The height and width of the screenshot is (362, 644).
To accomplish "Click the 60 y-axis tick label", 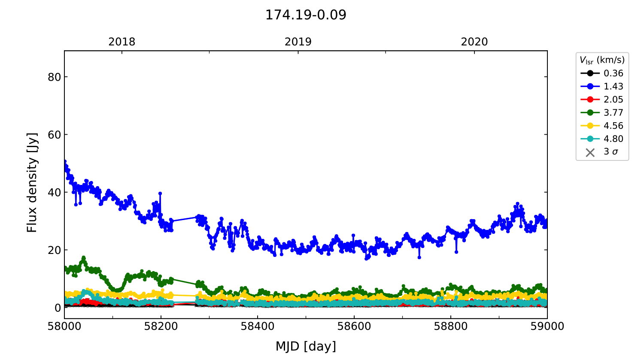I will tap(55, 135).
